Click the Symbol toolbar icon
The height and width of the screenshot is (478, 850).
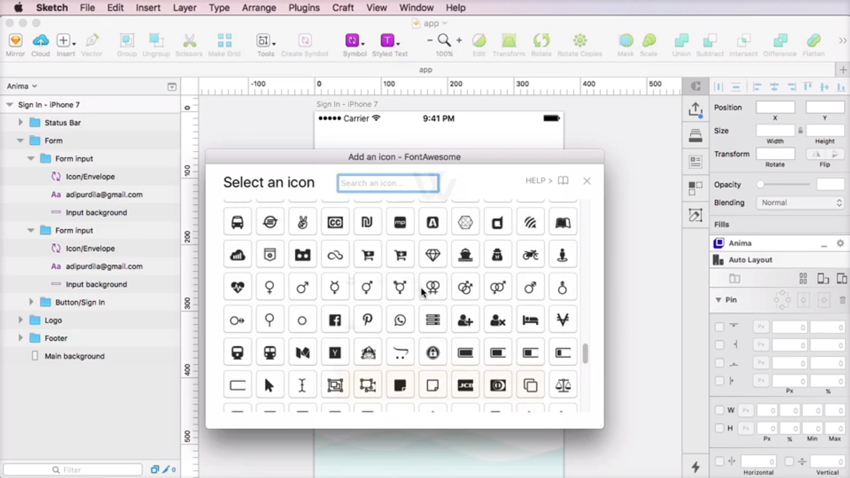click(x=352, y=41)
